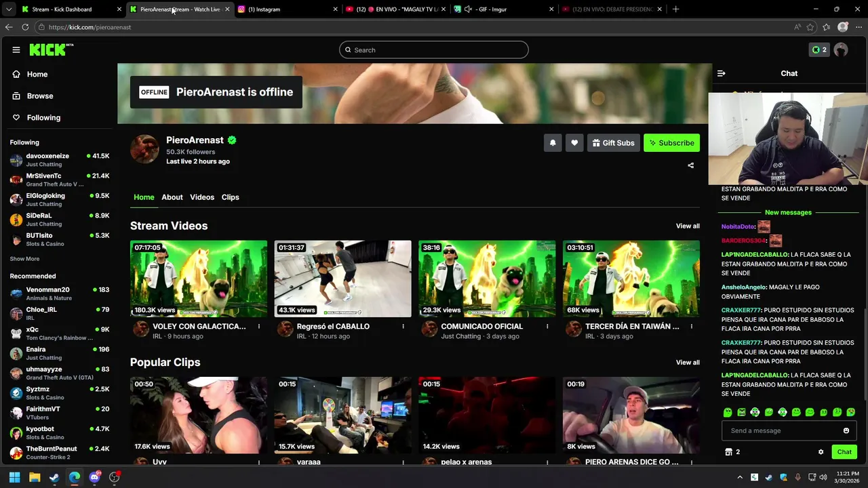Open the hamburger sidebar menu
This screenshot has width=868, height=488.
16,49
